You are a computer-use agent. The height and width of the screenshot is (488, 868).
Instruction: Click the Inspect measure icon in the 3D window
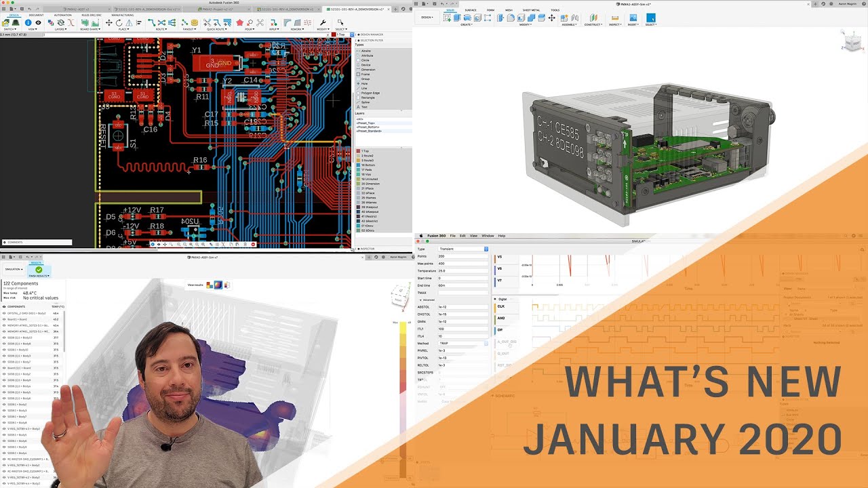coord(615,18)
